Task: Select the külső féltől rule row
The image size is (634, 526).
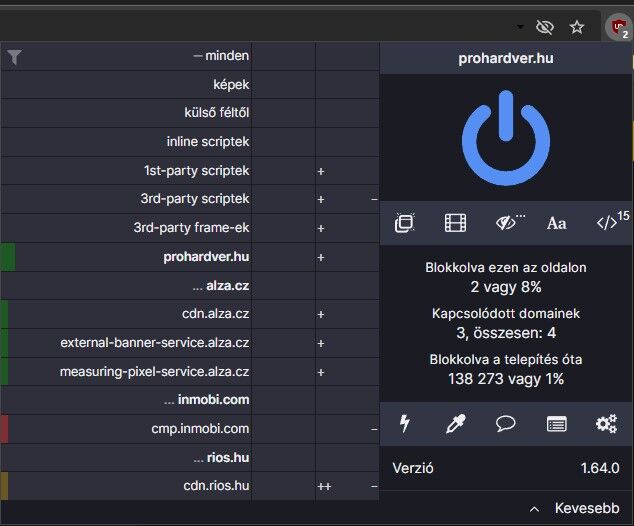Action: (x=125, y=113)
